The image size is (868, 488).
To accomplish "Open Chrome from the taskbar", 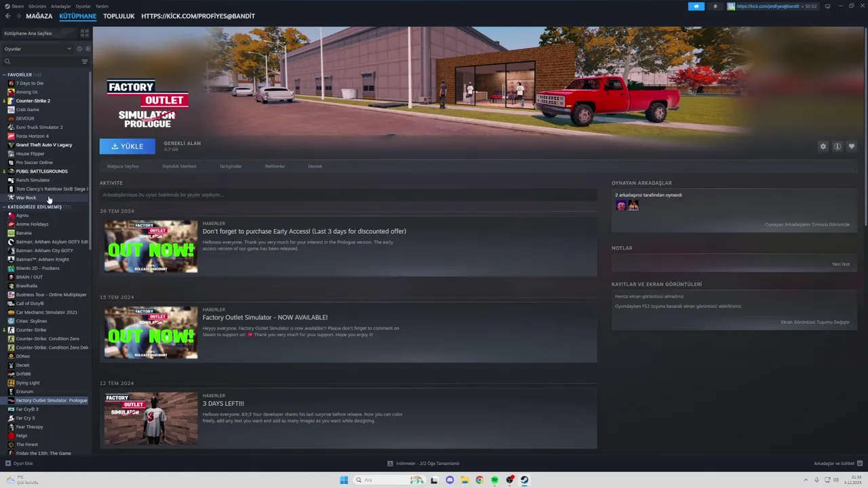I will point(479,480).
